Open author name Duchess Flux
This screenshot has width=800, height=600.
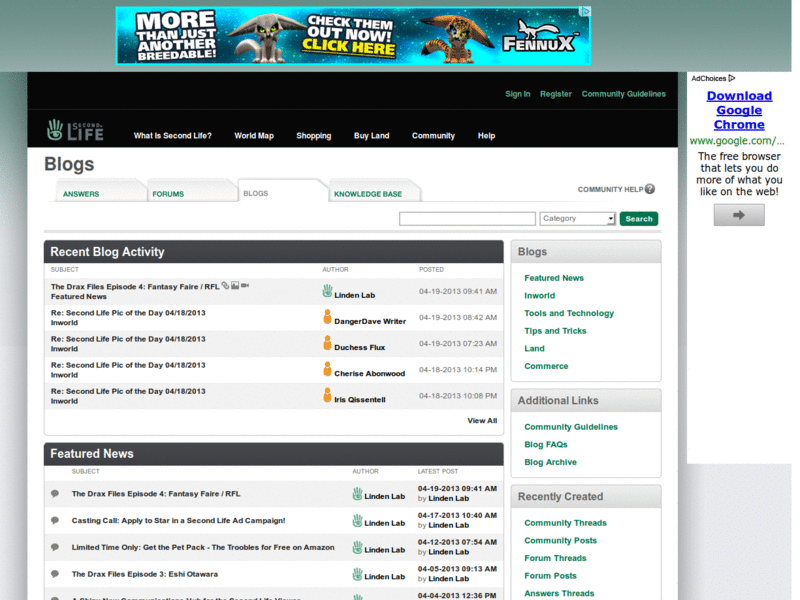pyautogui.click(x=360, y=347)
